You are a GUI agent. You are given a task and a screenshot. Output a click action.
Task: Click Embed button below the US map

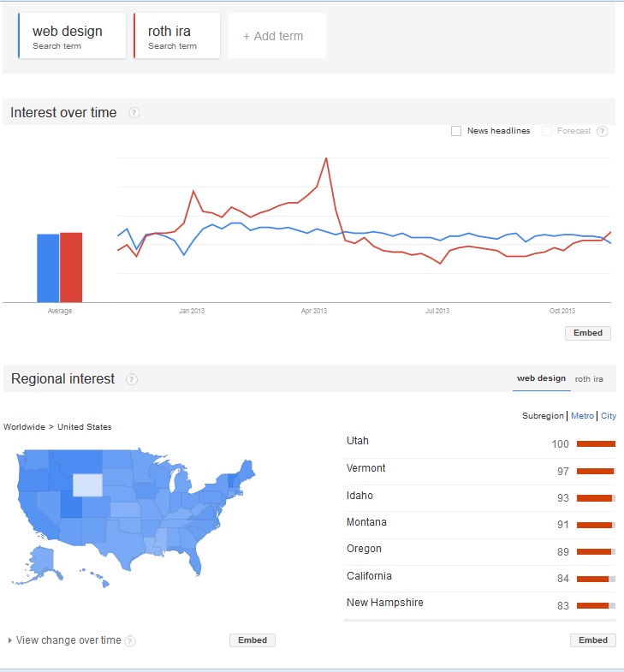pyautogui.click(x=253, y=640)
